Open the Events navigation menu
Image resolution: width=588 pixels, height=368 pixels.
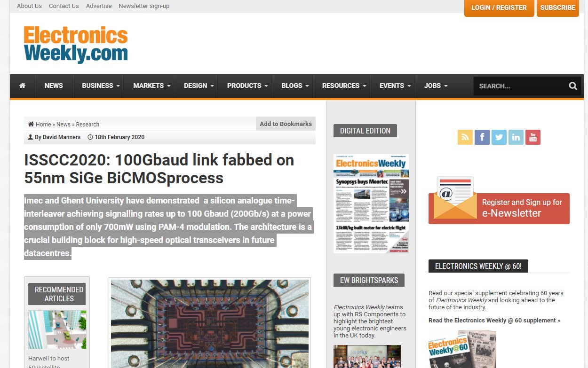(x=395, y=86)
